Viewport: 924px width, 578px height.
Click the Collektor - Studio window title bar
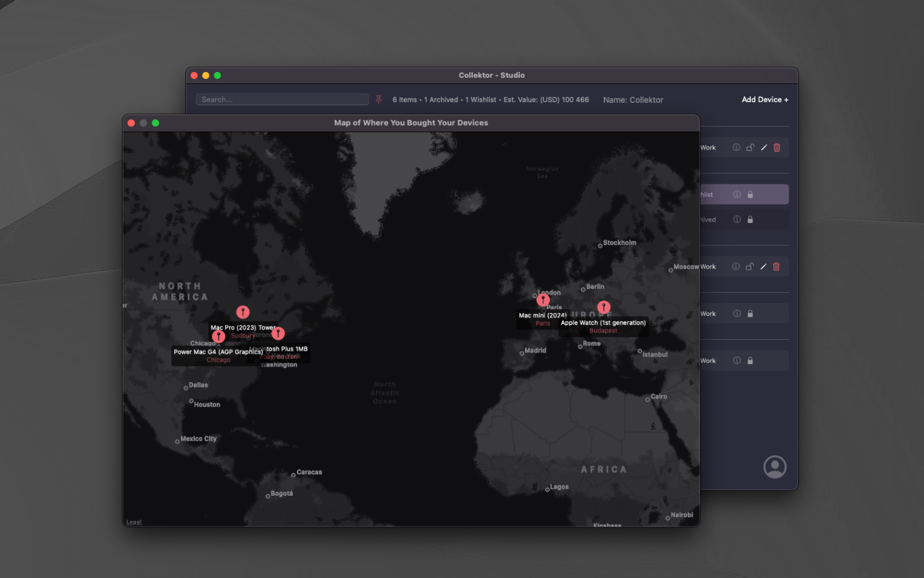(x=492, y=75)
